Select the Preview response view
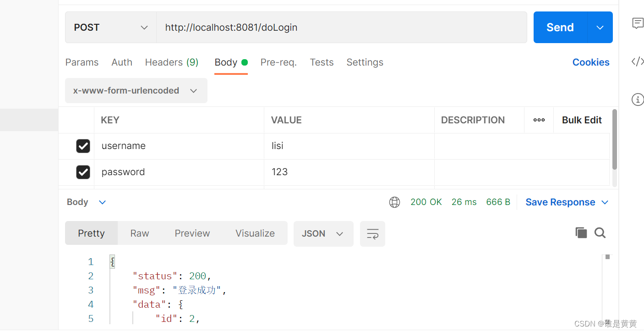The height and width of the screenshot is (332, 644). click(x=192, y=233)
